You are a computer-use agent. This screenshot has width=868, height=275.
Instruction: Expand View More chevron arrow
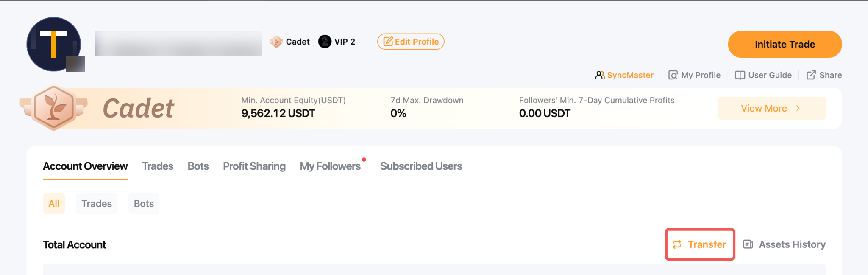click(798, 108)
